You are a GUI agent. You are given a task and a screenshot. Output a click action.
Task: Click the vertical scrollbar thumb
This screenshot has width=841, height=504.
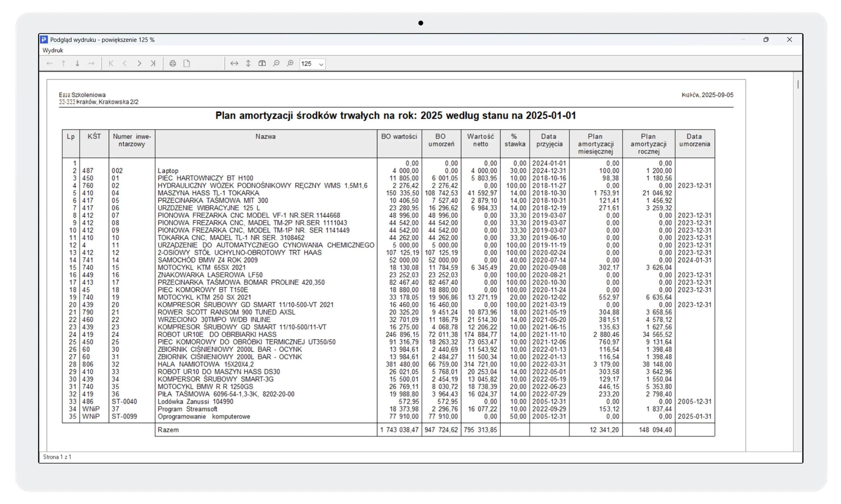[x=798, y=85]
